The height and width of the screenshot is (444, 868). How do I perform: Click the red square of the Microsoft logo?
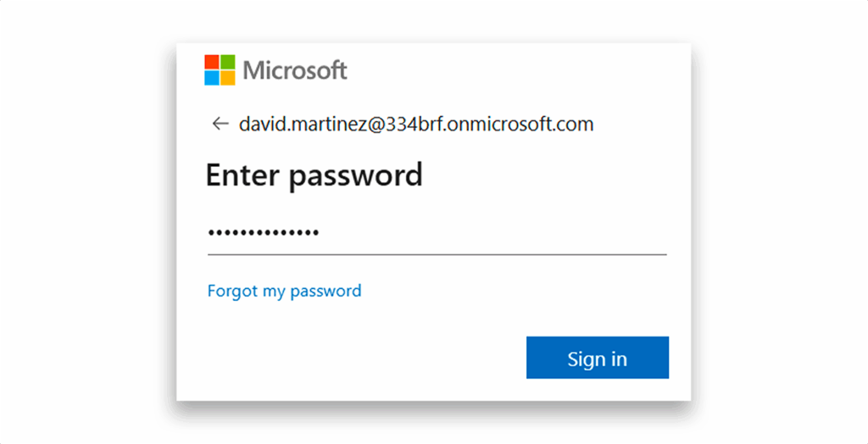pos(211,62)
